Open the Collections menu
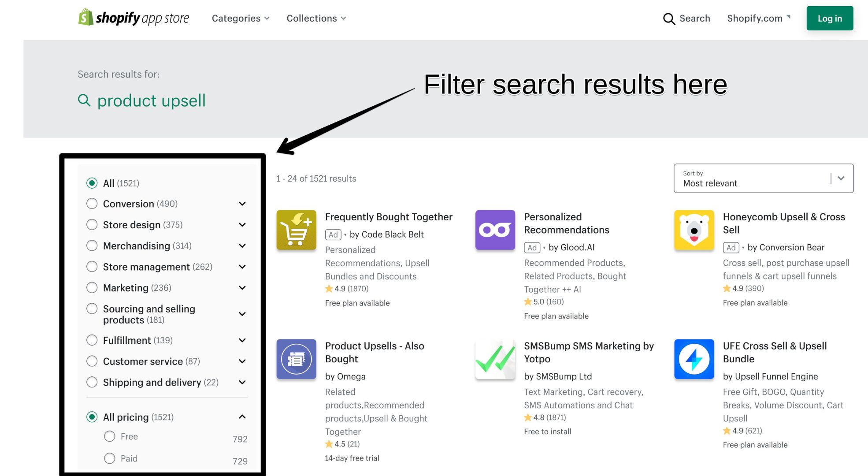Screen dimensions: 868x476 [x=316, y=19]
